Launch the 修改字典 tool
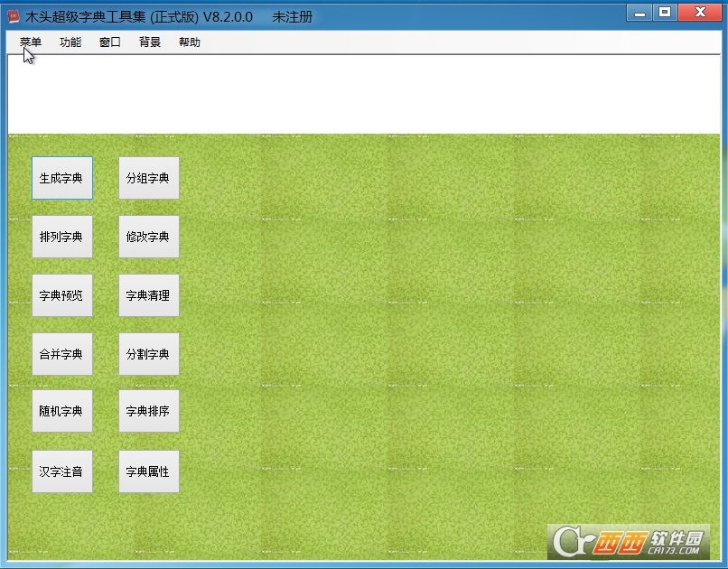728x569 pixels. point(148,237)
